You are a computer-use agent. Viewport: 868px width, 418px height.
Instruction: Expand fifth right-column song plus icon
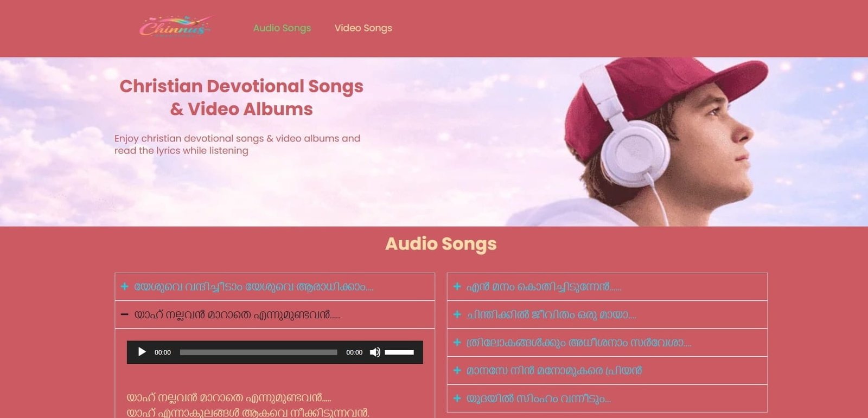pyautogui.click(x=457, y=398)
